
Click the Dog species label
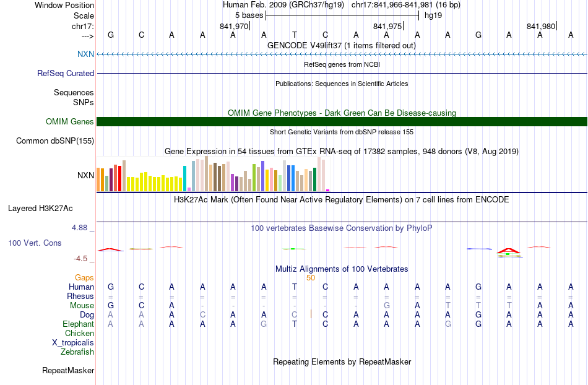tap(87, 315)
